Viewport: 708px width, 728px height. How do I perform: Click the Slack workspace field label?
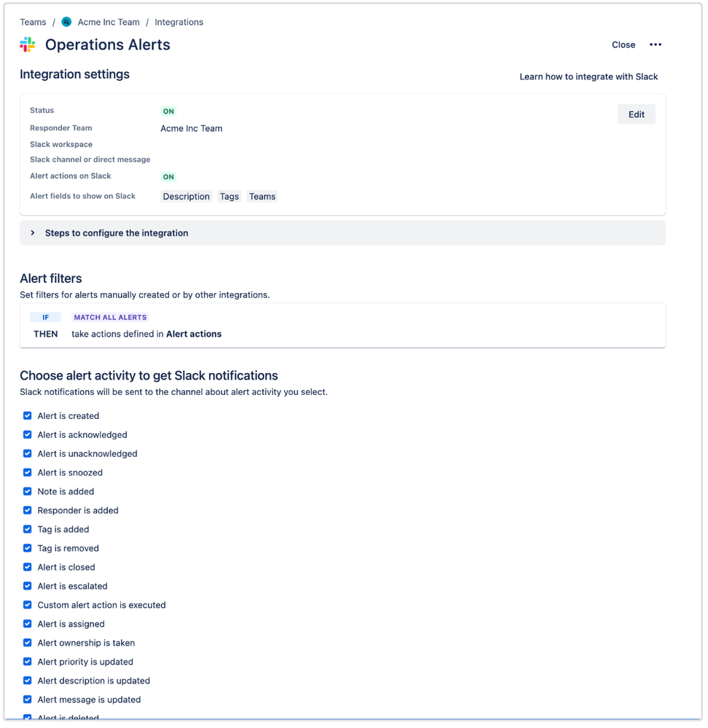[61, 144]
